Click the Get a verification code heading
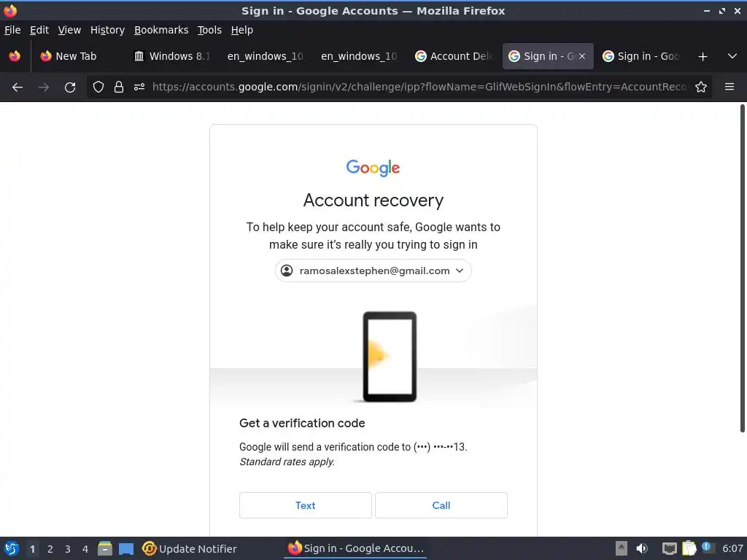Image resolution: width=747 pixels, height=560 pixels. (x=302, y=423)
